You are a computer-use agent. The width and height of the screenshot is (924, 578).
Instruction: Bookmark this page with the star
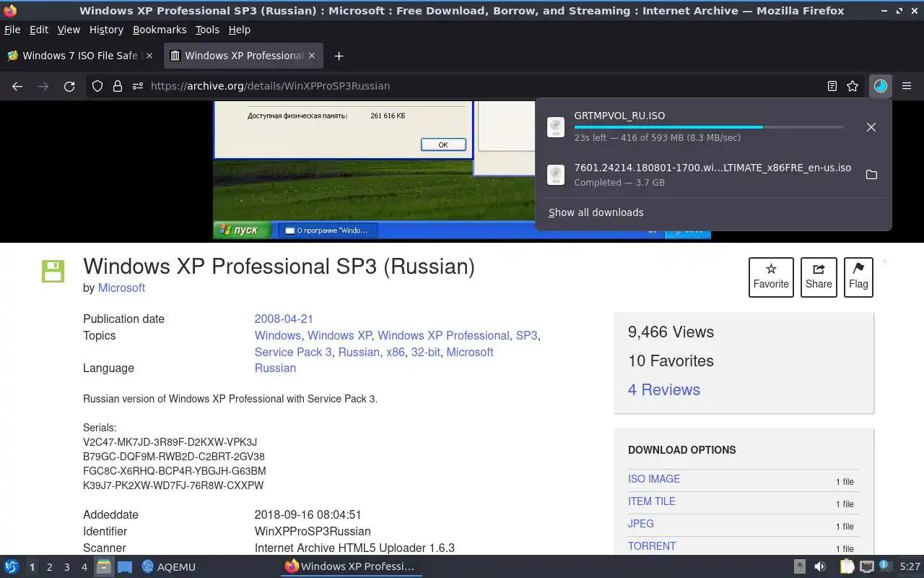tap(853, 86)
